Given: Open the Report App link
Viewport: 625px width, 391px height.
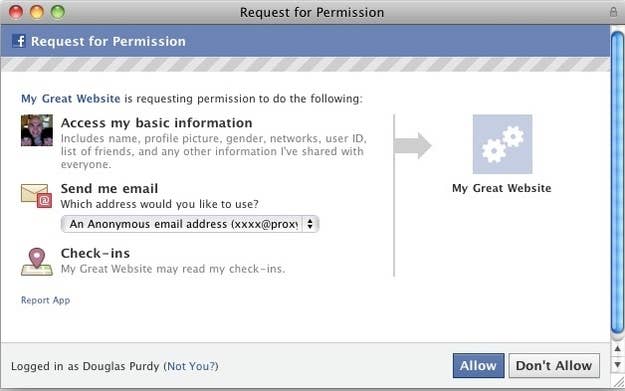Looking at the screenshot, I should 45,300.
